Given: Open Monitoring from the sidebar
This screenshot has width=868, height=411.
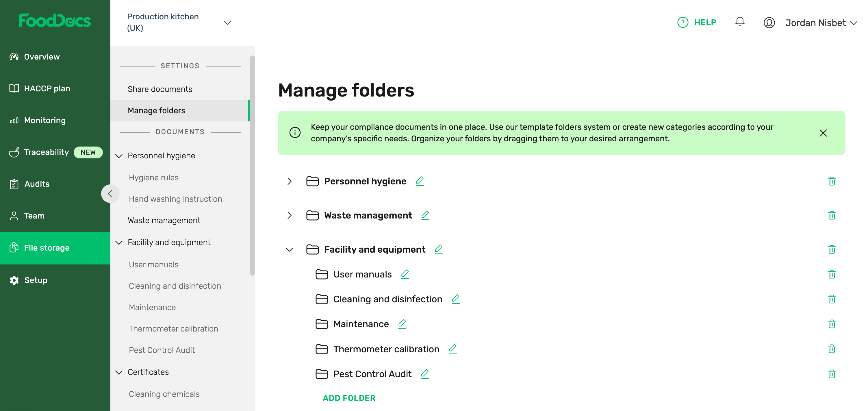Looking at the screenshot, I should click(x=14, y=120).
